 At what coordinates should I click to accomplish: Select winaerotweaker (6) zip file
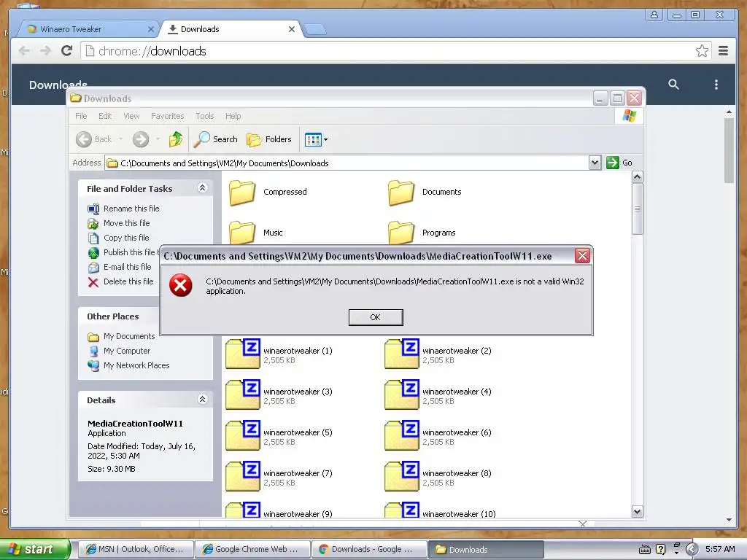[x=438, y=436]
